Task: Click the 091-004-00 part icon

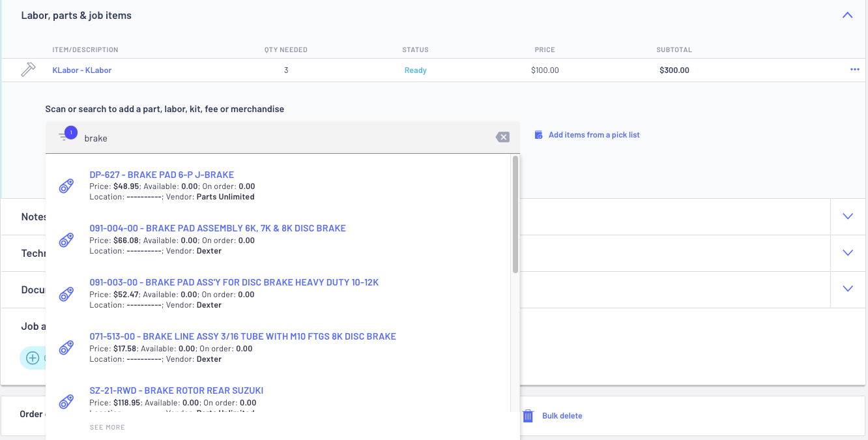Action: (x=66, y=241)
